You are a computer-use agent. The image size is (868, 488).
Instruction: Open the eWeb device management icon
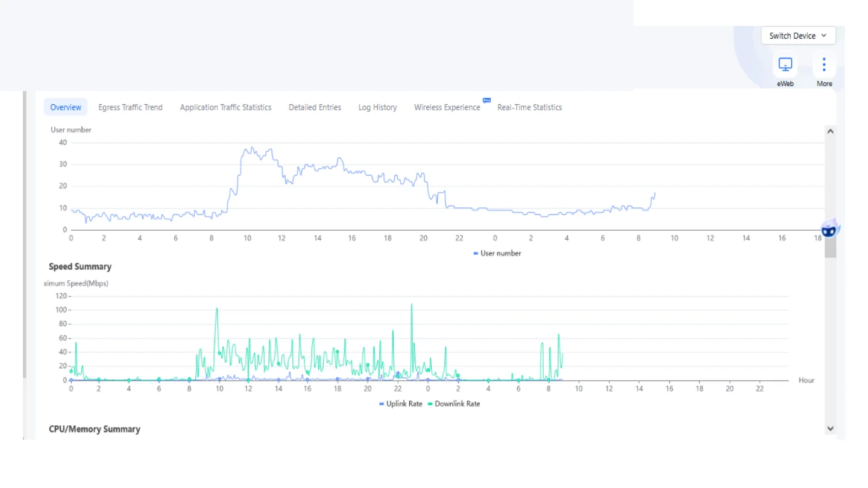[785, 64]
